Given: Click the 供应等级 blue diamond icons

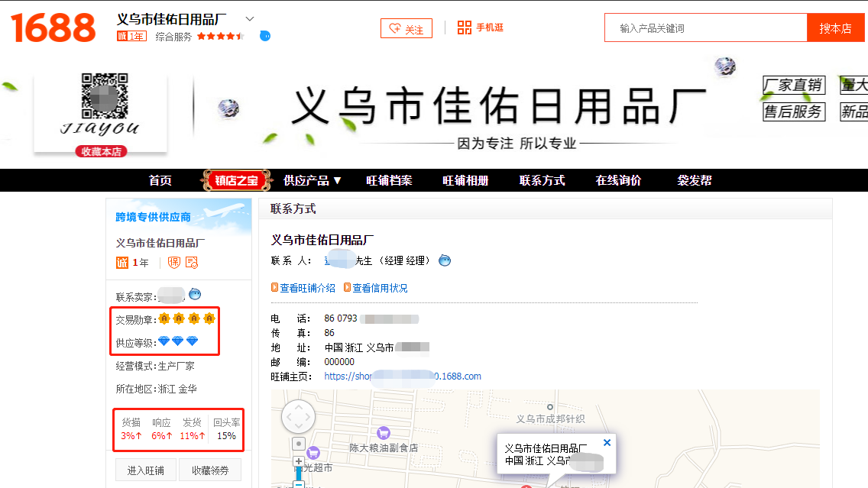Looking at the screenshot, I should click(178, 341).
